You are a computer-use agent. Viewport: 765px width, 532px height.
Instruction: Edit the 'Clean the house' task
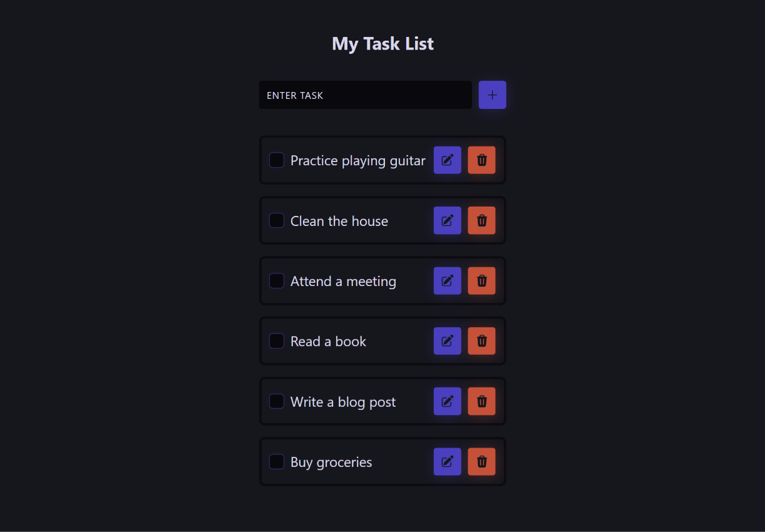pyautogui.click(x=448, y=220)
